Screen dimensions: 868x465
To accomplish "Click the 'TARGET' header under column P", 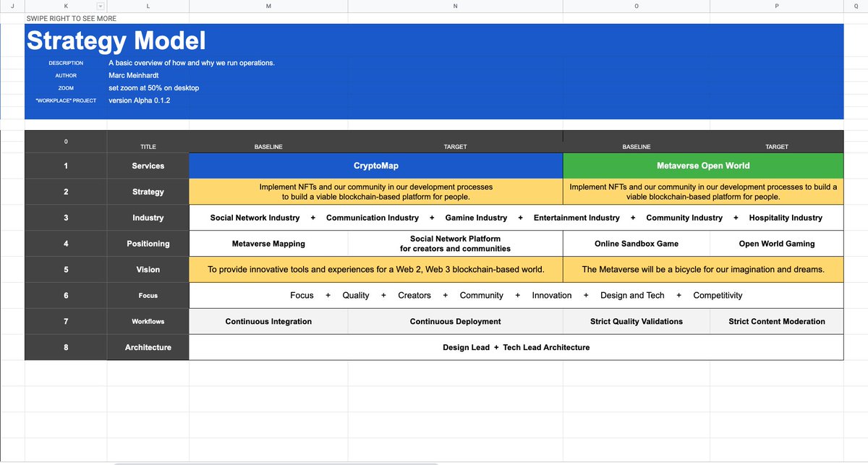I will point(777,147).
